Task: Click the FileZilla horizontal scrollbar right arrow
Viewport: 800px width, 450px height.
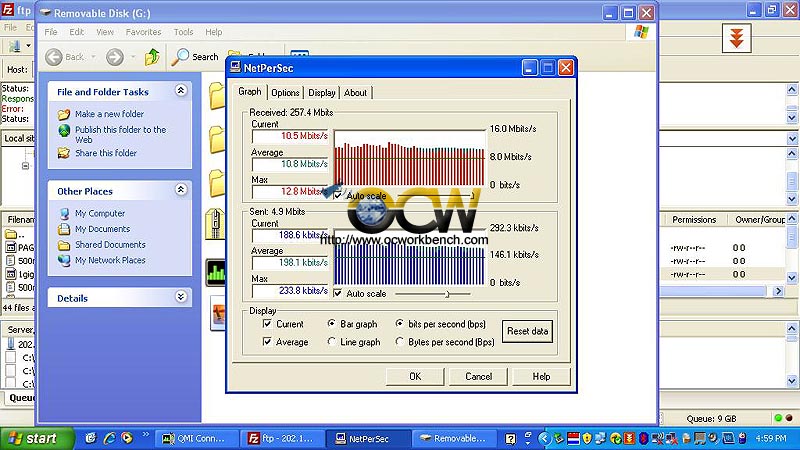Action: (x=778, y=291)
